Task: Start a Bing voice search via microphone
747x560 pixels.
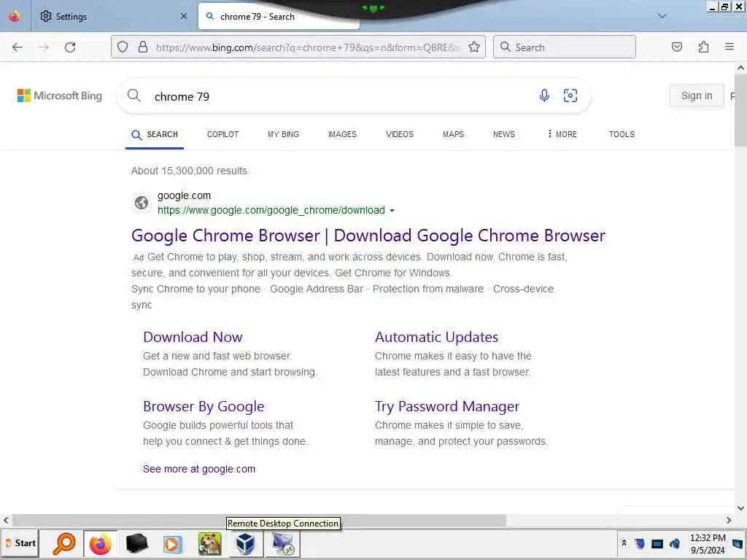Action: 544,96
